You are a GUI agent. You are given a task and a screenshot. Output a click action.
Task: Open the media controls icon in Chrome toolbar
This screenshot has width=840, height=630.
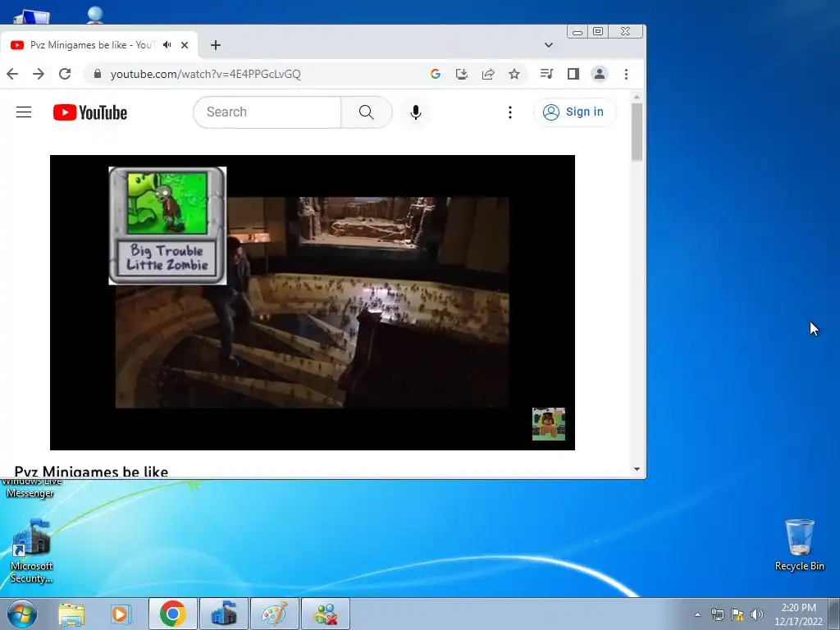pos(546,74)
